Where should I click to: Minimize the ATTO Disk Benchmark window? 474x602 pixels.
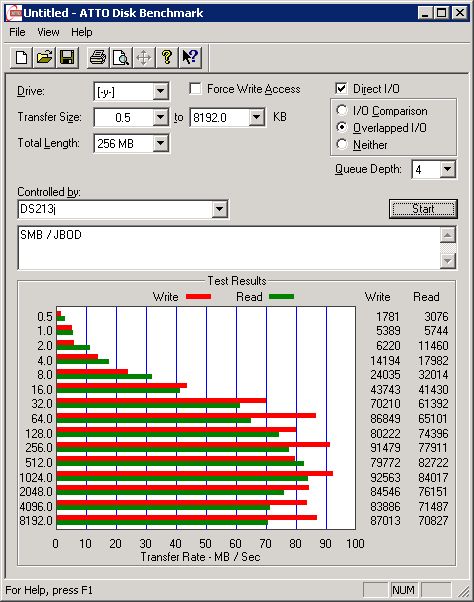[425, 13]
